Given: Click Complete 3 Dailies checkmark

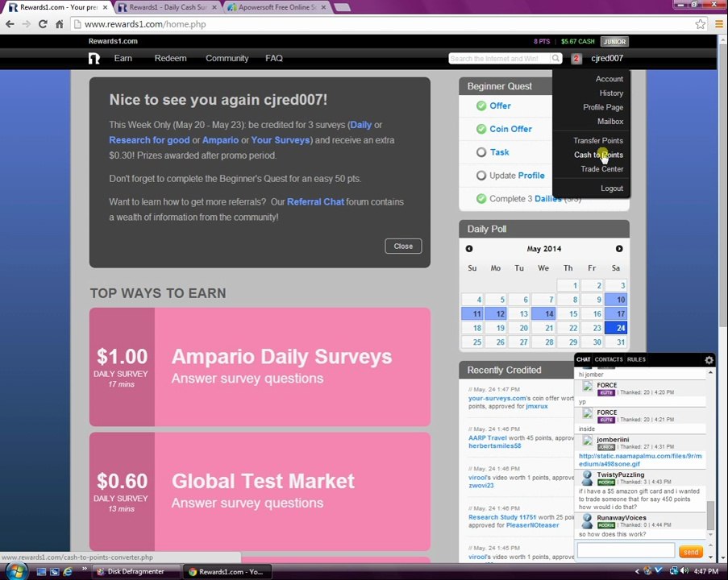Looking at the screenshot, I should 481,199.
